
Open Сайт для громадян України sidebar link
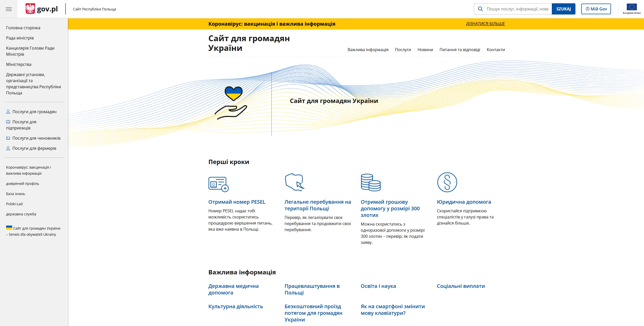tap(33, 231)
